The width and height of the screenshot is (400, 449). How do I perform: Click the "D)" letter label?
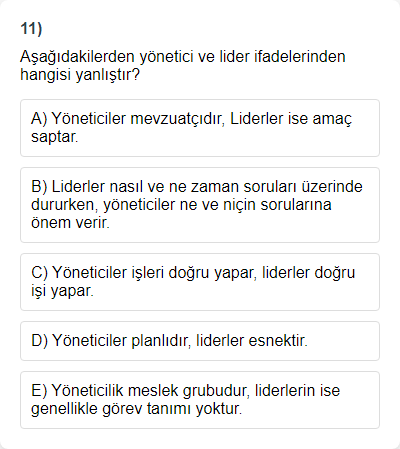pos(40,341)
